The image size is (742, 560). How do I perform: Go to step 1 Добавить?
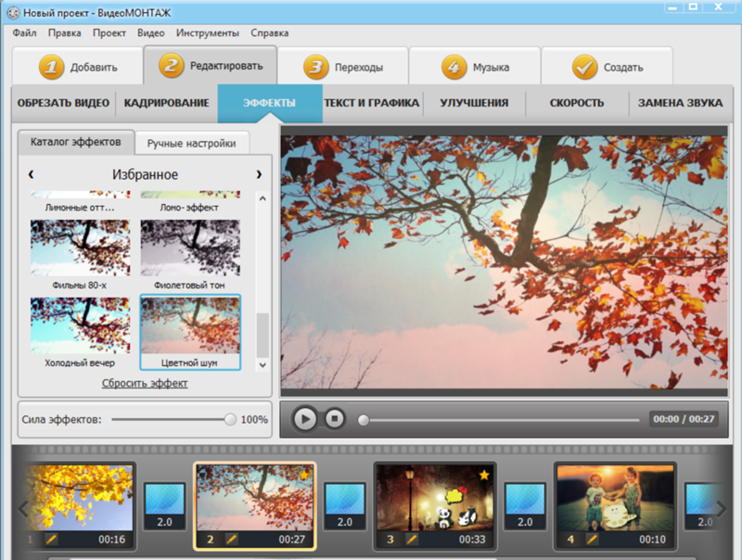(x=78, y=66)
